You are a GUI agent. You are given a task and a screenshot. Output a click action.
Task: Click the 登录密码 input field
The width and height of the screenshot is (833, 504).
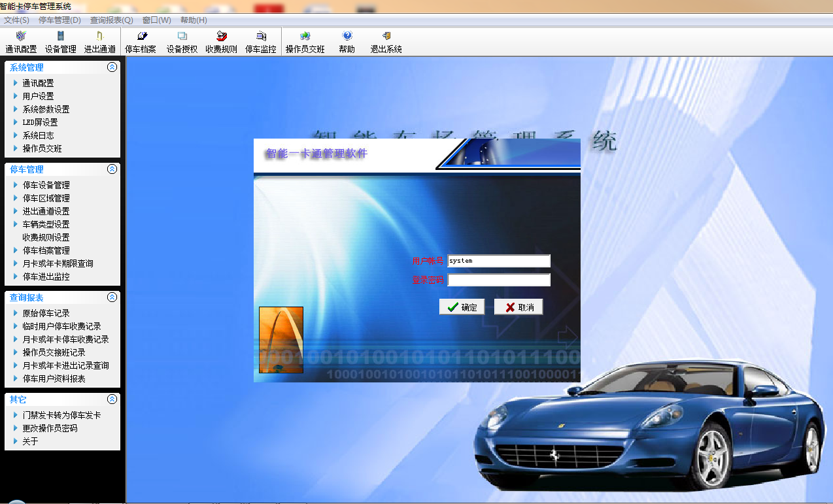tap(499, 280)
